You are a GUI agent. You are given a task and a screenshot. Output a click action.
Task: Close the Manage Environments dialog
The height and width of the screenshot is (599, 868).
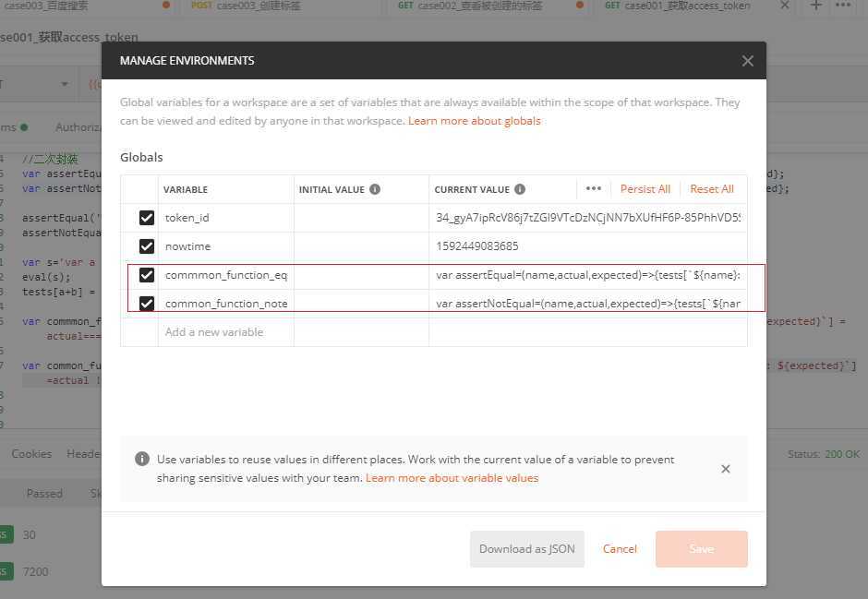[x=747, y=61]
